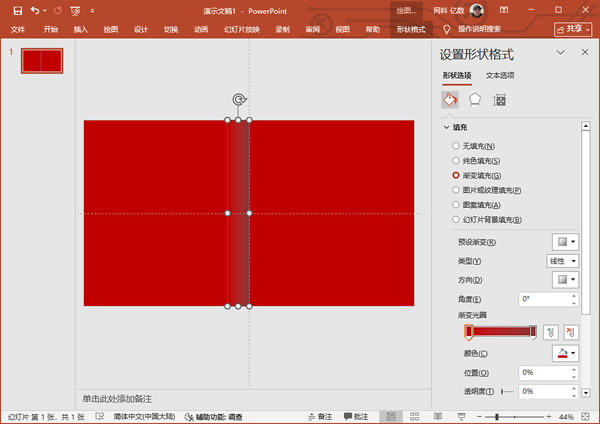Choose Picture or texture fill (图片或纹理填充)
The width and height of the screenshot is (600, 424).
point(457,190)
